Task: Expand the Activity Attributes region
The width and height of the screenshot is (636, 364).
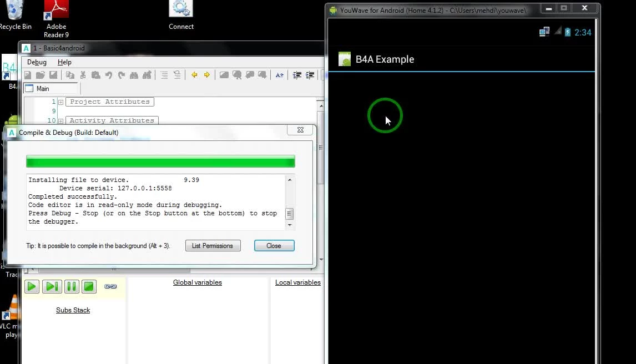Action: 60,121
